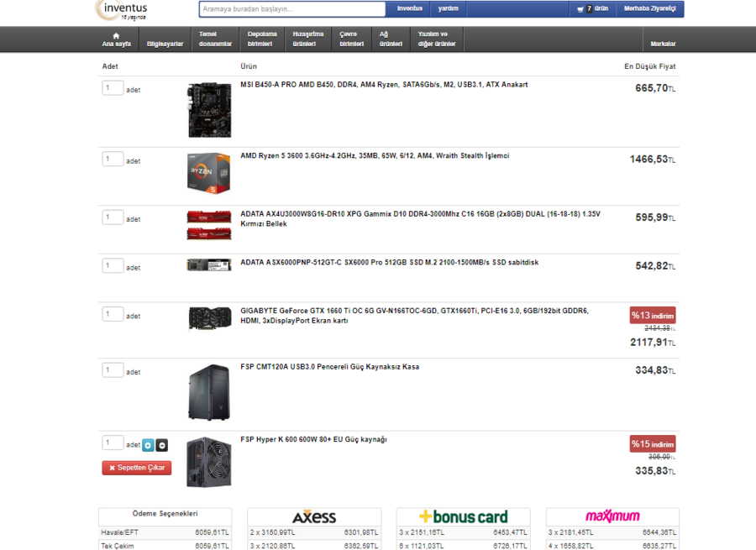Open the Depolama birimleri menu
Viewport: 756px width, 550px height.
pos(262,39)
